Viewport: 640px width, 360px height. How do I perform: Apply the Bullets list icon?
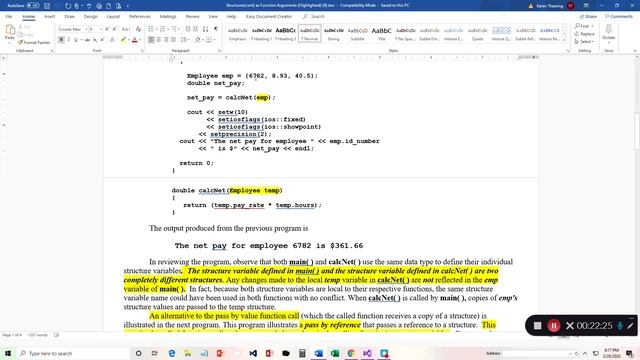click(x=151, y=29)
